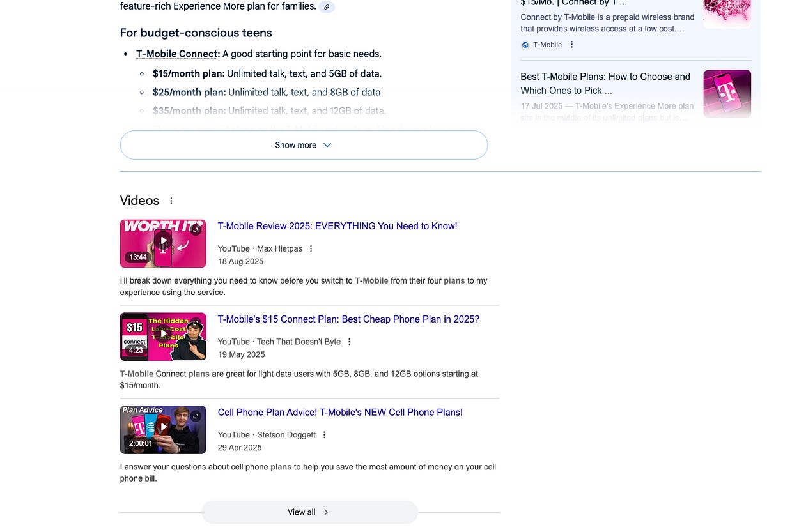Viewport: 799px width, 532px height.
Task: Open options menu next to Videos heading
Action: [171, 201]
